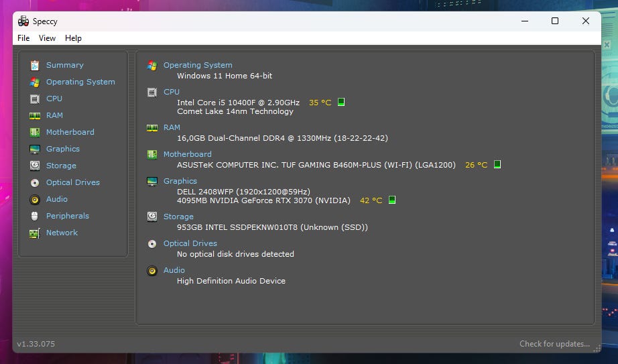Click the CPU temperature 35 °C reading

[x=320, y=103]
